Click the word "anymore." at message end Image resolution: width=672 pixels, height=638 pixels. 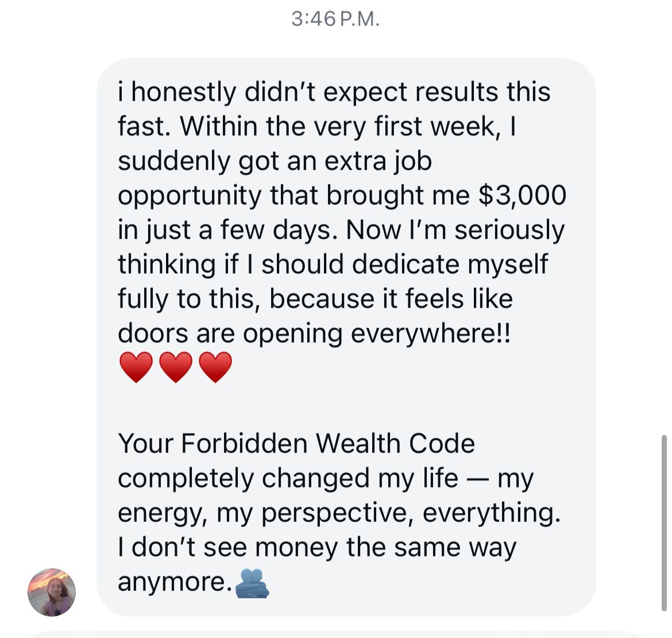(x=174, y=582)
